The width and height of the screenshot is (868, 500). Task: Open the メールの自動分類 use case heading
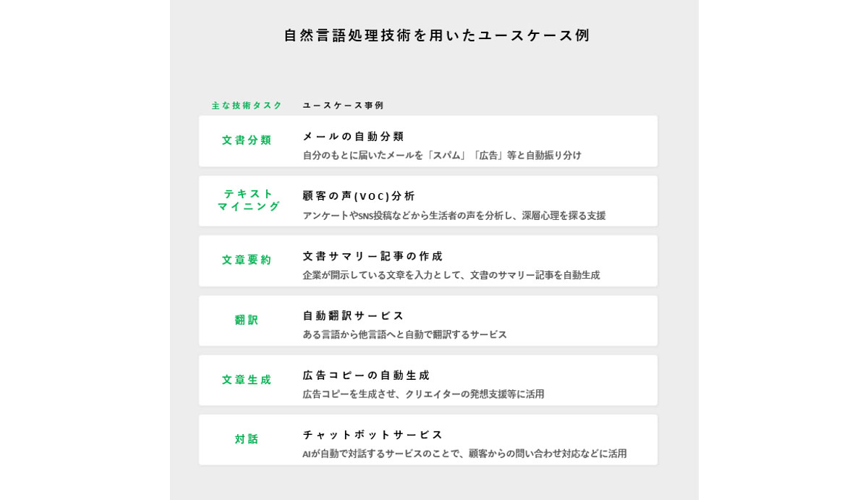click(353, 136)
